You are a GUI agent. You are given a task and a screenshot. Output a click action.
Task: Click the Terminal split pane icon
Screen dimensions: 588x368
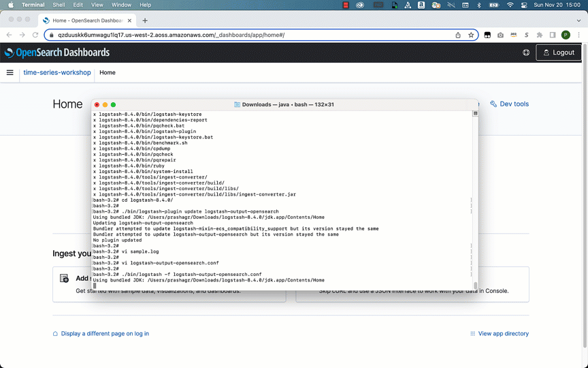[x=475, y=113]
